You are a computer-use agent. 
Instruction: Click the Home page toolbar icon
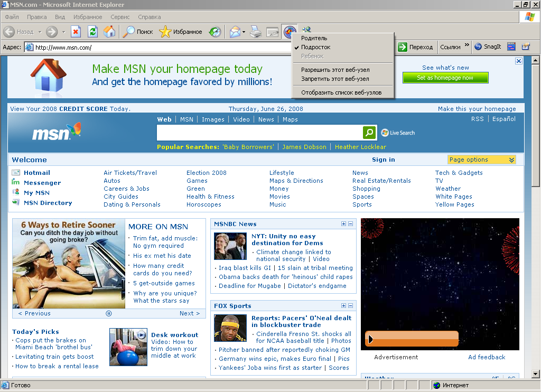click(109, 32)
